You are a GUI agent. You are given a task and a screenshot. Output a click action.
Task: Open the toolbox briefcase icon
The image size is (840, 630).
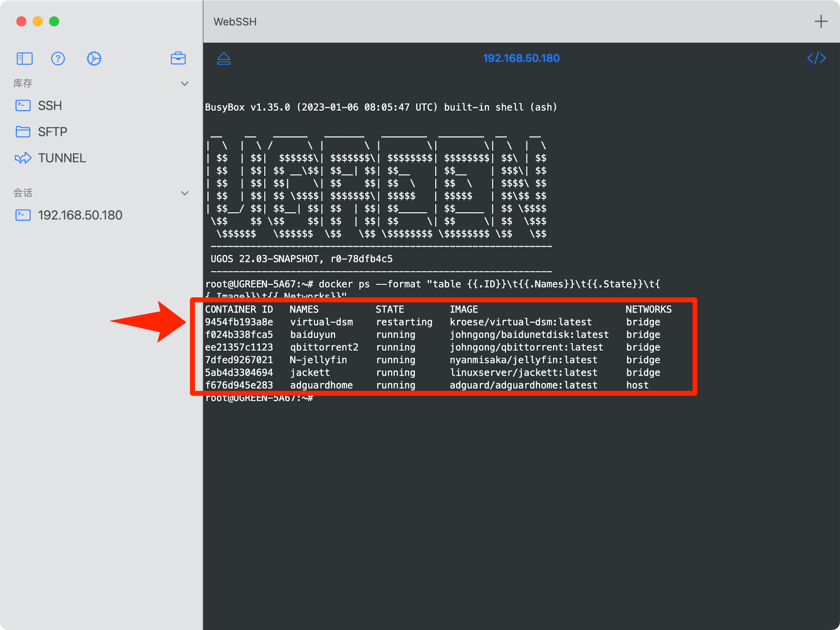pyautogui.click(x=178, y=58)
